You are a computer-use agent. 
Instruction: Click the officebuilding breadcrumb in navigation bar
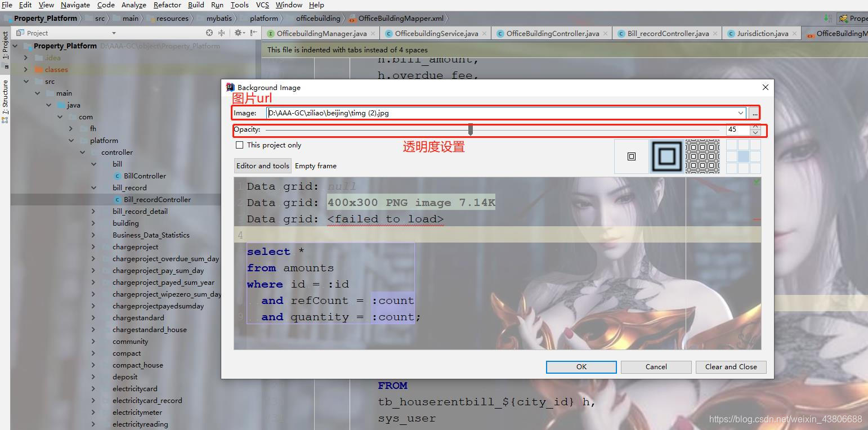click(318, 19)
